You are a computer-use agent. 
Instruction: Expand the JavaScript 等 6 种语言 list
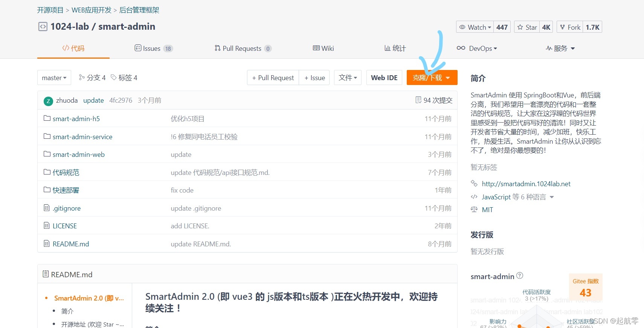pos(552,197)
